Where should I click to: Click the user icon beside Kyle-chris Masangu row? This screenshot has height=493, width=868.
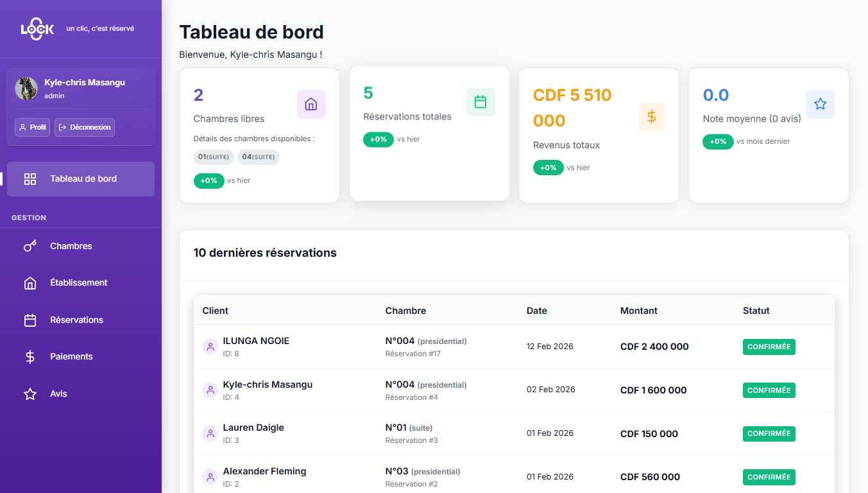pos(210,390)
